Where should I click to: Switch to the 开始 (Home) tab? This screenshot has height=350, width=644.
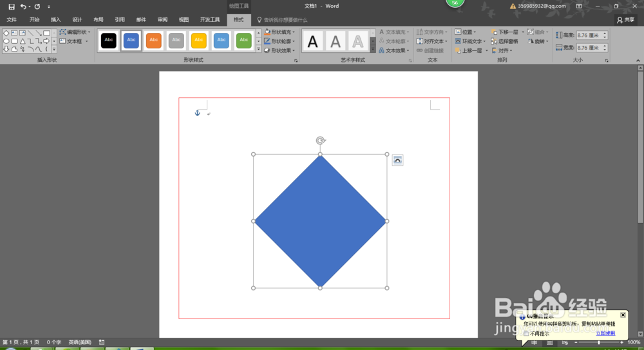click(35, 20)
